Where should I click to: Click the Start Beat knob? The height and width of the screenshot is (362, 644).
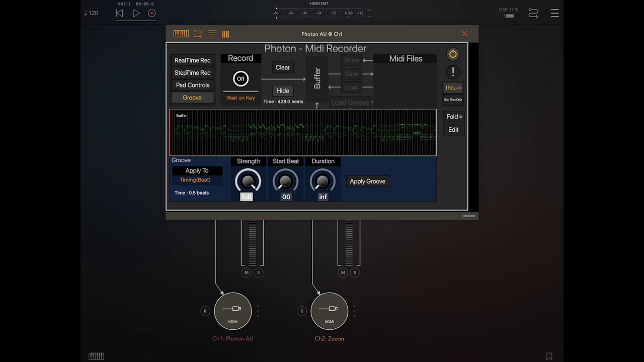[x=285, y=181]
